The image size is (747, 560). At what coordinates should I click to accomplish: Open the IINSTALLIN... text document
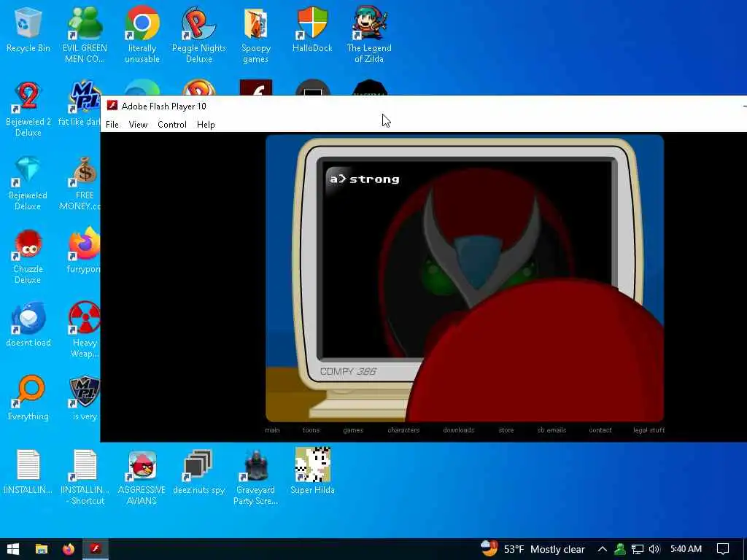pyautogui.click(x=28, y=472)
